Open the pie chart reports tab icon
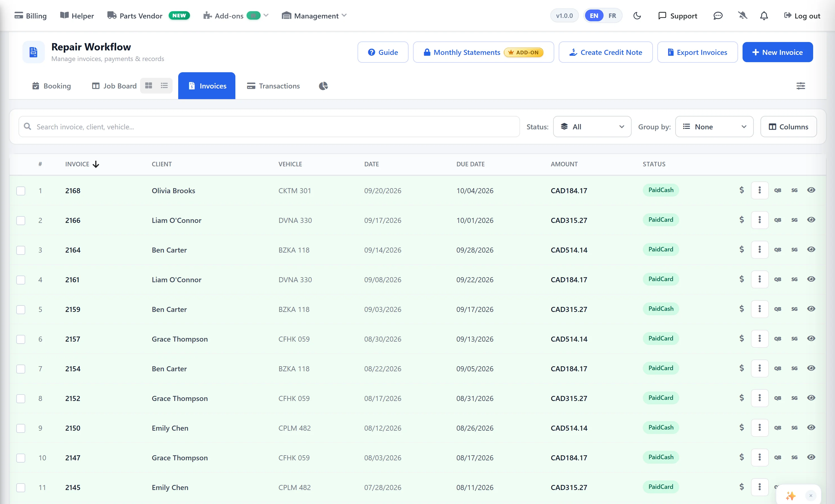 tap(323, 86)
